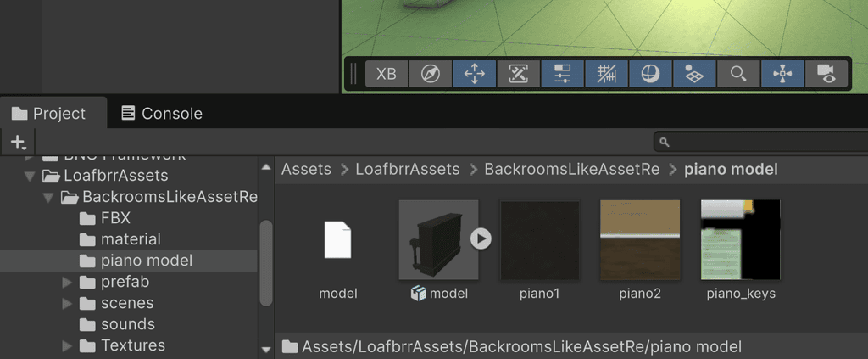Click the XB button in scene toolbar
The width and height of the screenshot is (868, 359).
(x=387, y=74)
